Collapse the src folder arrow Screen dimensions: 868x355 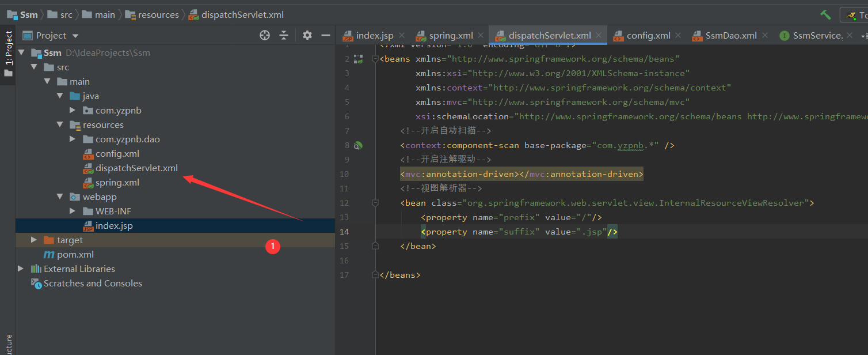pos(34,67)
